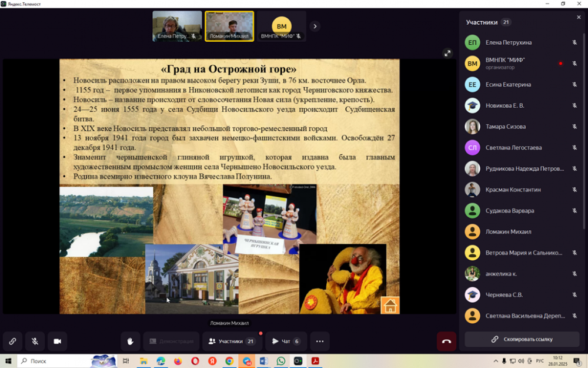Toggle the camera in the bottom toolbar
The image size is (588, 368).
[58, 341]
